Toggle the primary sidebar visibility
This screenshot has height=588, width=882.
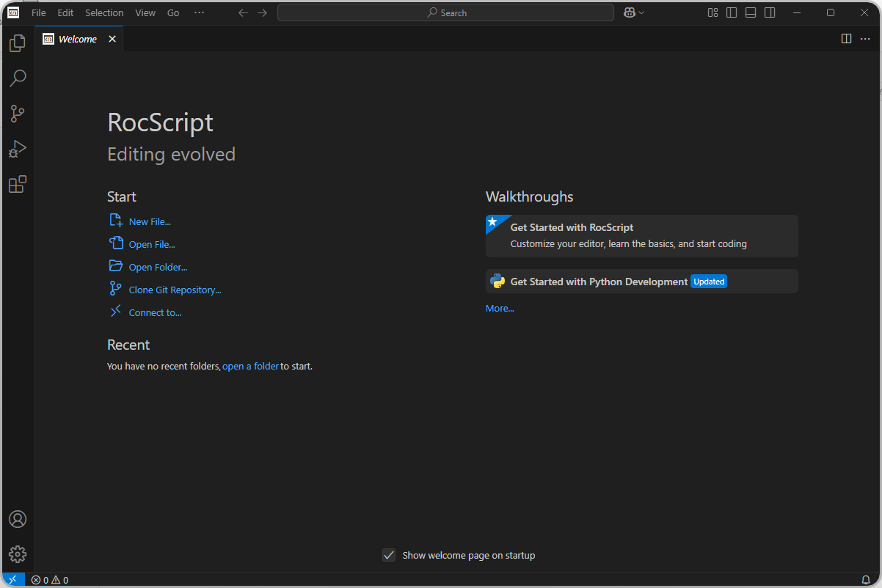[x=731, y=12]
